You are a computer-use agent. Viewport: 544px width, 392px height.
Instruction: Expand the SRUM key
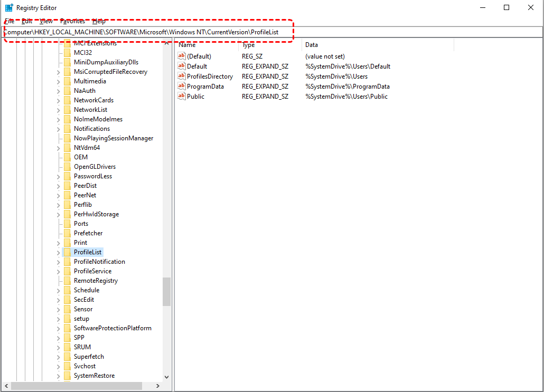click(x=58, y=348)
